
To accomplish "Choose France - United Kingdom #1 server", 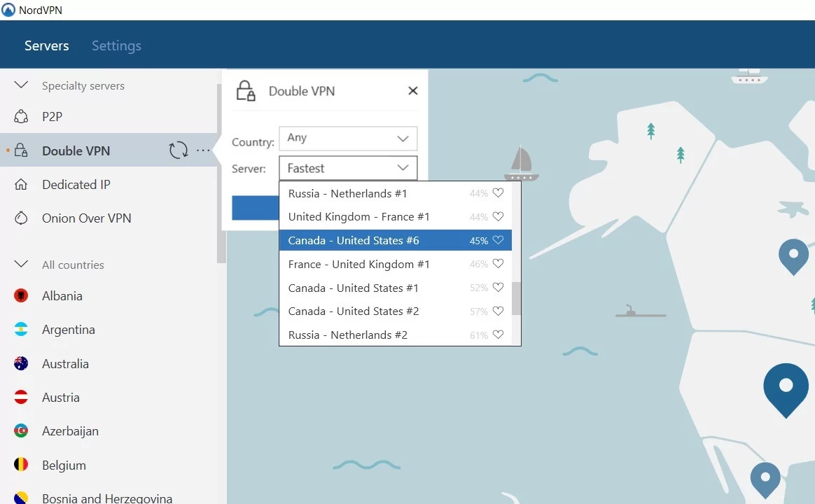I will click(395, 264).
